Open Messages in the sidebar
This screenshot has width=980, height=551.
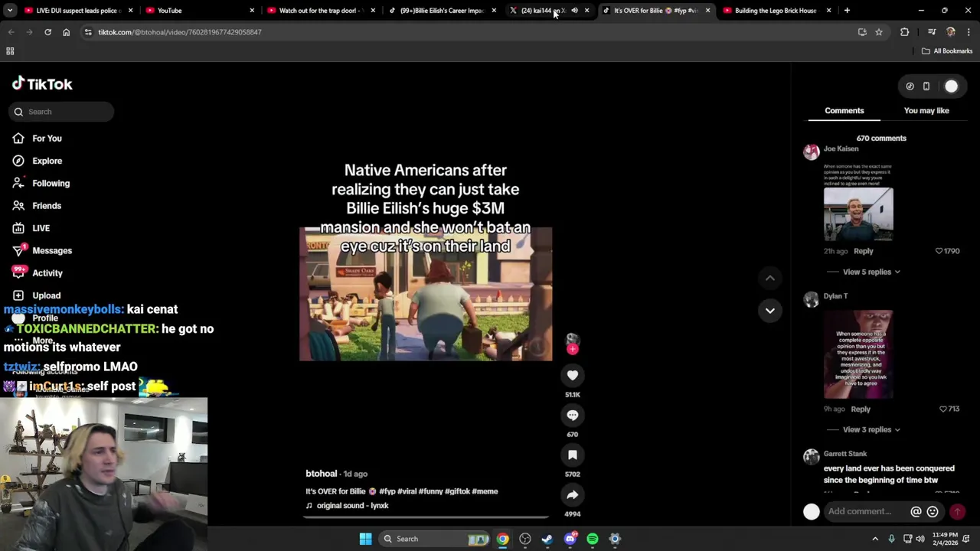click(51, 250)
